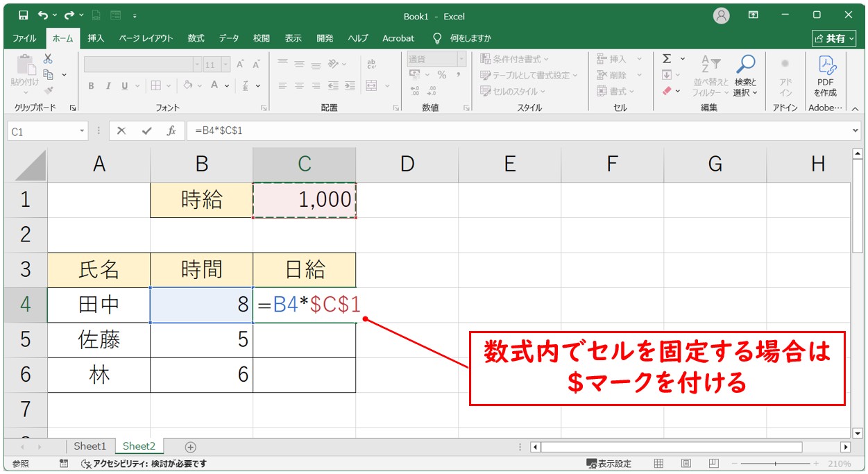Screen dimensions: 868x474
Task: Click the Undo arrow icon
Action: click(44, 15)
